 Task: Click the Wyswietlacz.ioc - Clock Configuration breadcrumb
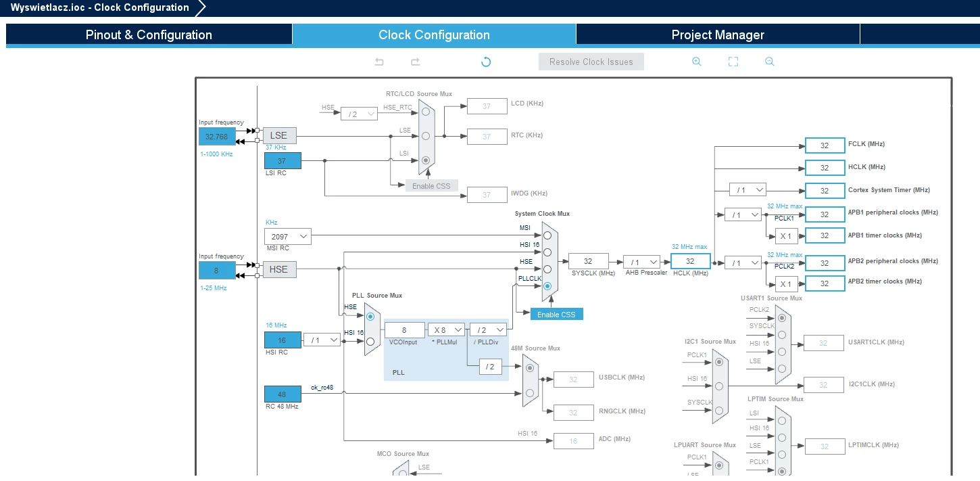(x=100, y=8)
